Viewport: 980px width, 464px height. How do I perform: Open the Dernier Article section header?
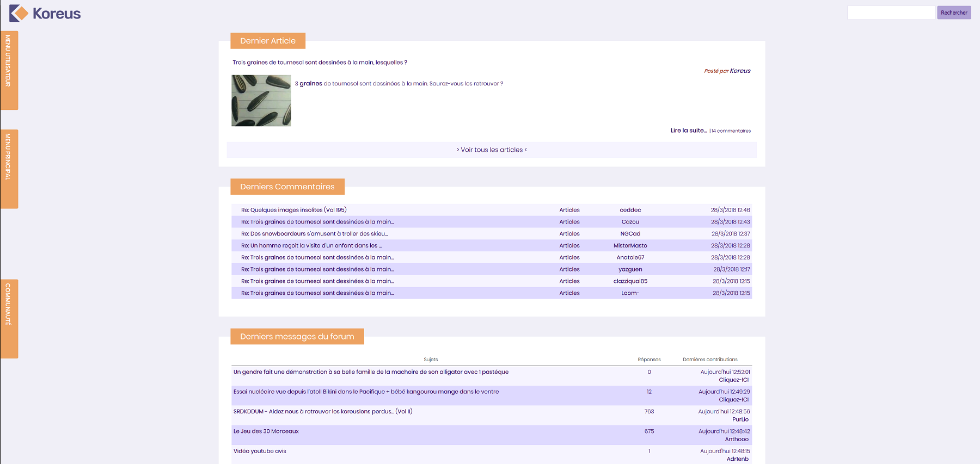tap(268, 41)
